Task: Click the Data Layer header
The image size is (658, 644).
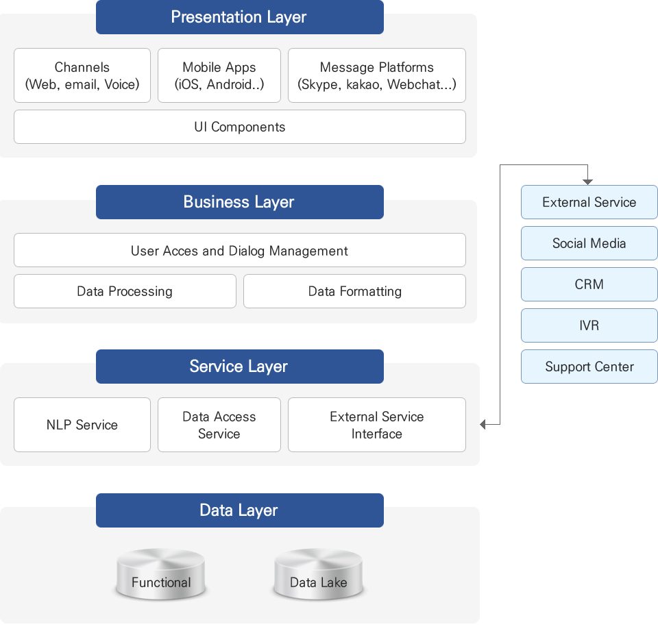Action: [x=240, y=510]
